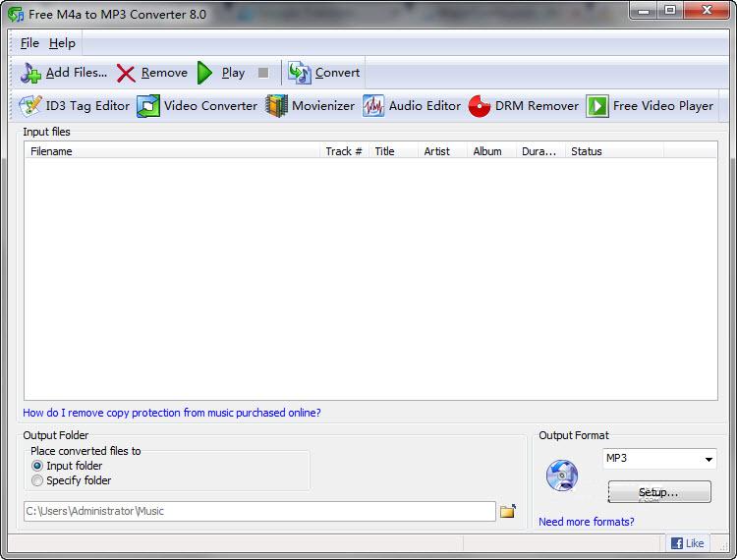Click the Video Converter label
The height and width of the screenshot is (560, 737).
(x=210, y=106)
